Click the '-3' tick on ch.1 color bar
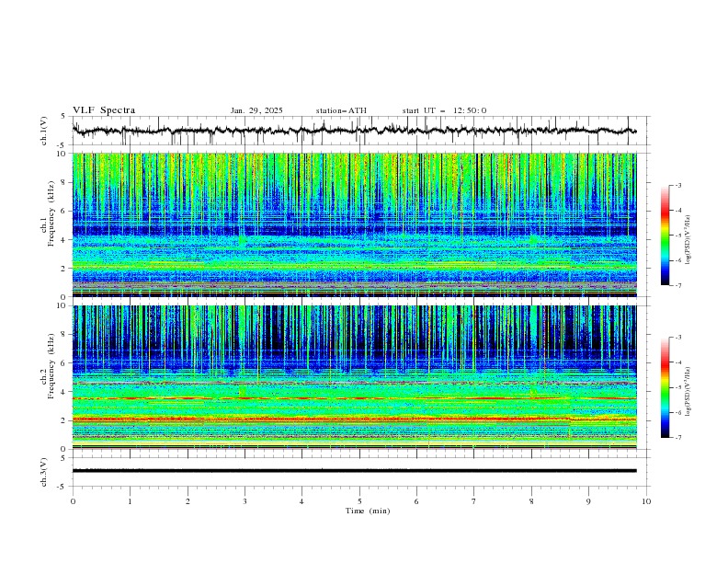Image resolution: width=728 pixels, height=563 pixels. [678, 185]
